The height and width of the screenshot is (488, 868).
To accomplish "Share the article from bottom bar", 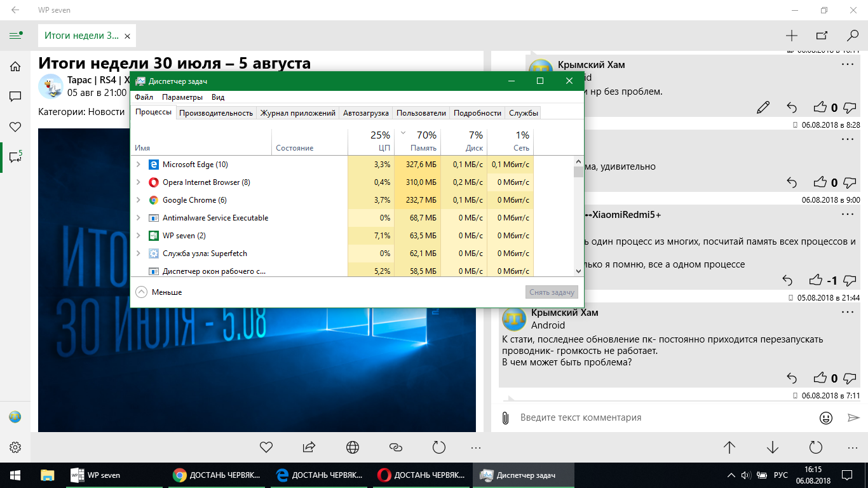I will coord(309,447).
